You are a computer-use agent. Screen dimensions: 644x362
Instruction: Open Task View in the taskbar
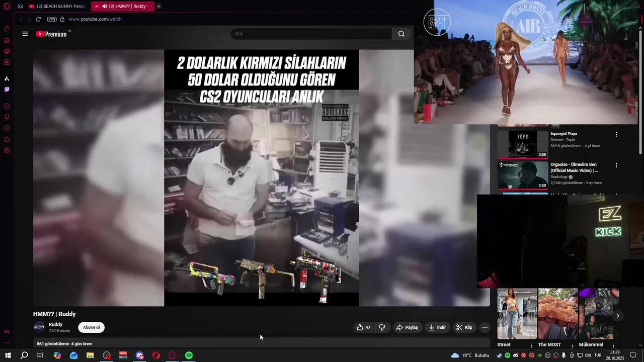click(40, 355)
